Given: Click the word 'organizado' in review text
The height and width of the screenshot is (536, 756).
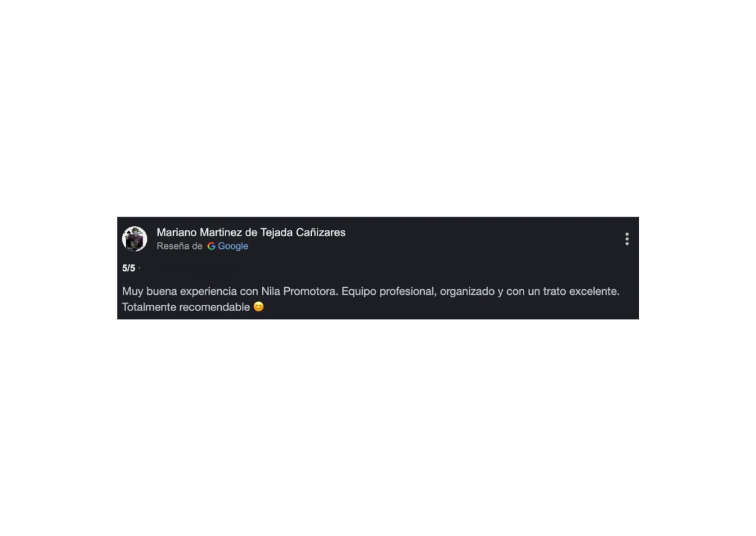Looking at the screenshot, I should 467,292.
